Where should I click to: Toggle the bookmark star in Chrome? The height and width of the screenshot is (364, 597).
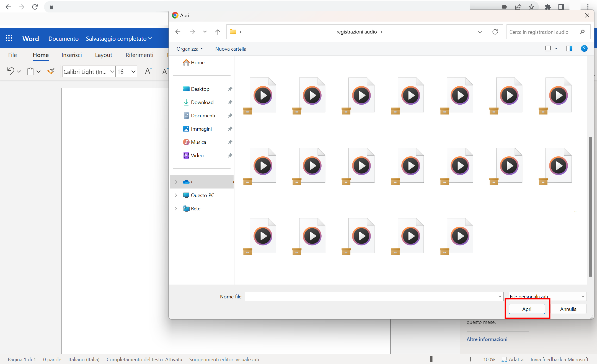(x=531, y=7)
